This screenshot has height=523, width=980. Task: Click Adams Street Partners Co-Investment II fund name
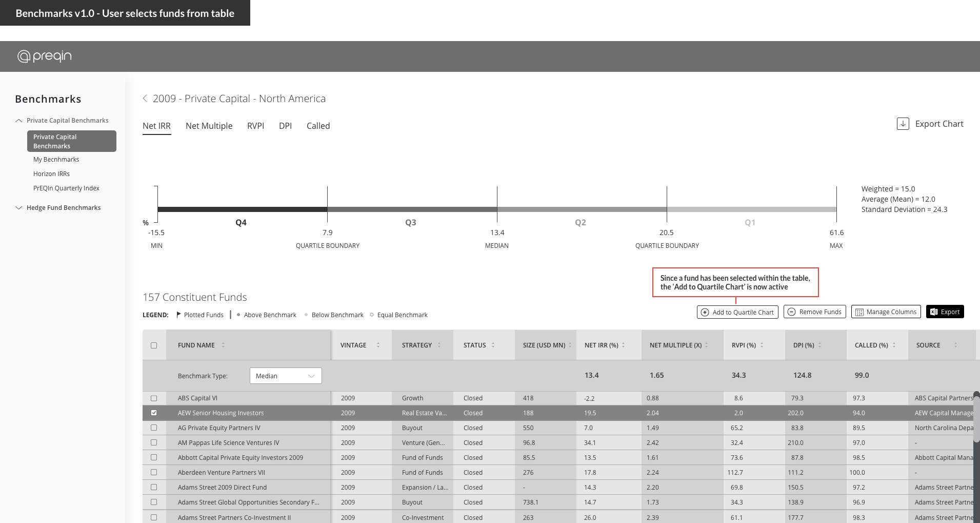234,517
